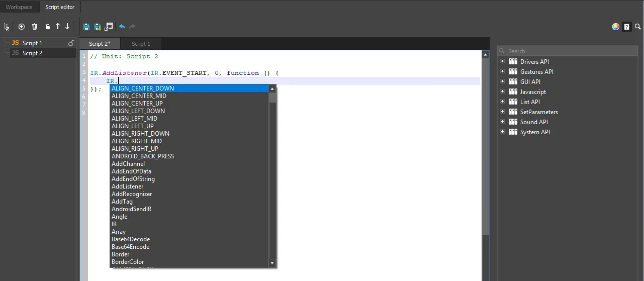
Task: Select AddListener from autocomplete list
Action: 127,186
